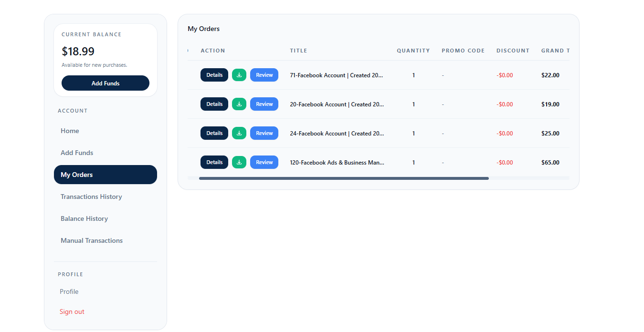Click the Add Funds button under balance
The image size is (644, 332).
106,83
